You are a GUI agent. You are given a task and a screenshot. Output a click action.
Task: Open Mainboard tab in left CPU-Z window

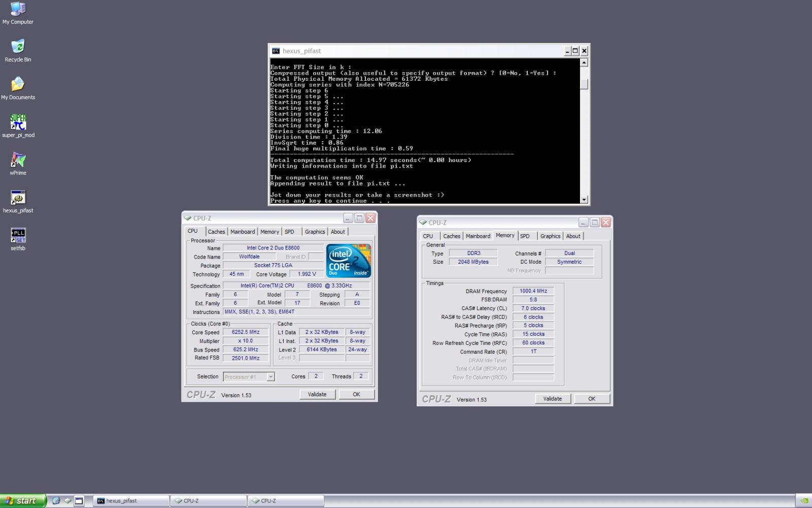click(x=243, y=232)
